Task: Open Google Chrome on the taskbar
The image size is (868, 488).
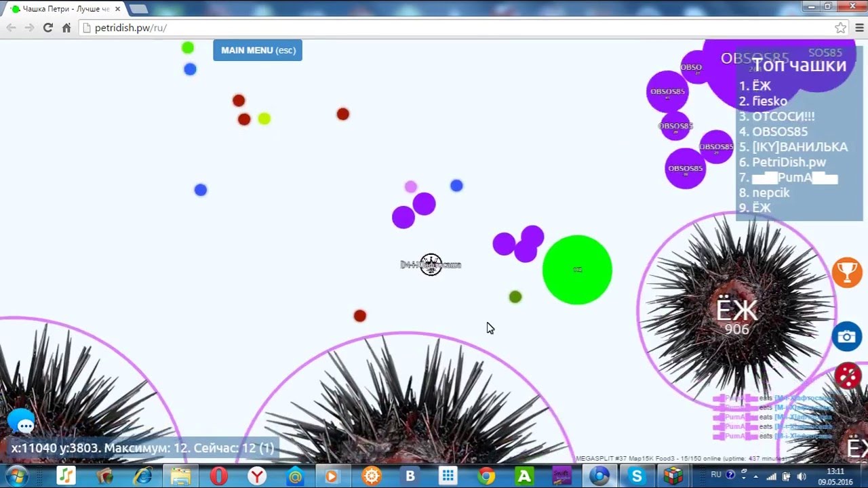Action: point(486,476)
